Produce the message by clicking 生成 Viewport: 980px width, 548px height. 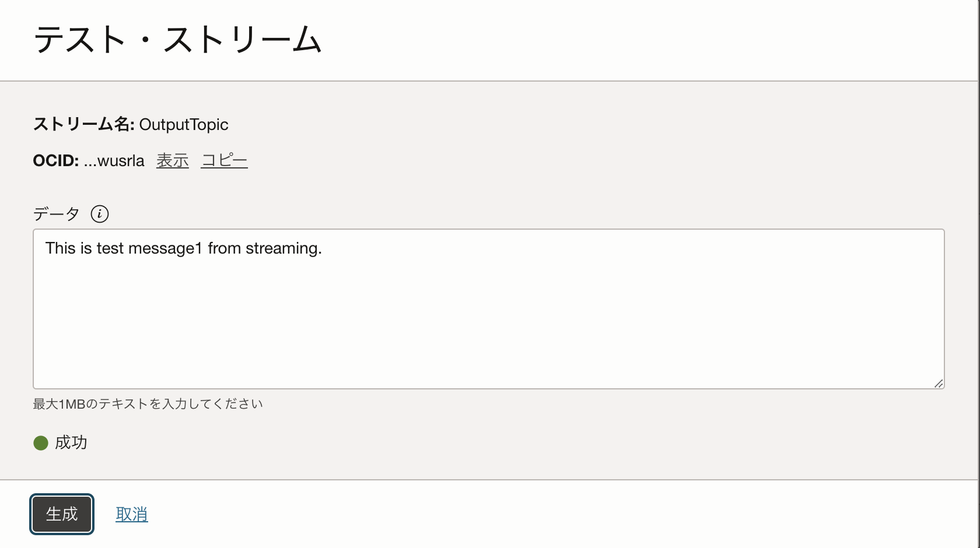pyautogui.click(x=61, y=514)
